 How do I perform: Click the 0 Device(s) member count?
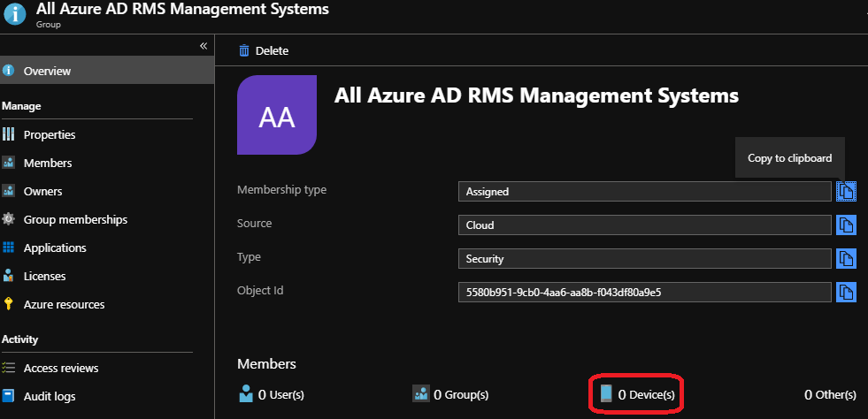click(x=640, y=394)
